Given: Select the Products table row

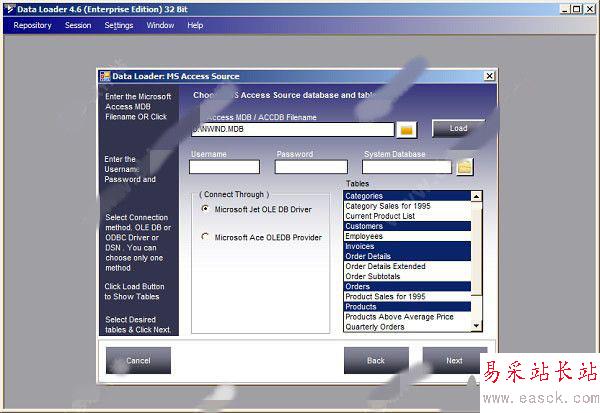Looking at the screenshot, I should click(408, 307).
